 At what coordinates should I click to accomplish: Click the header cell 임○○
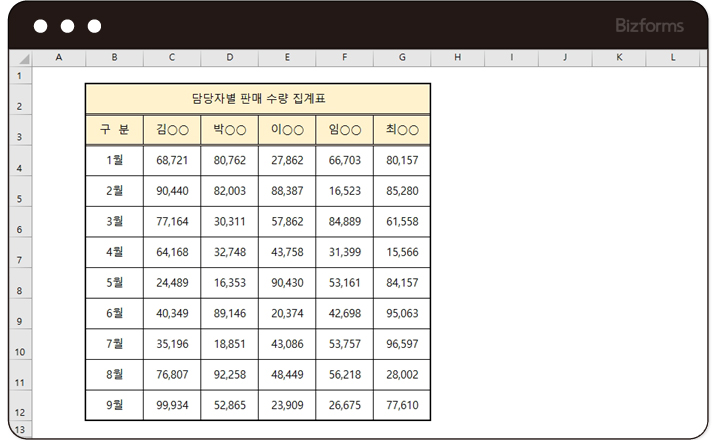(344, 130)
